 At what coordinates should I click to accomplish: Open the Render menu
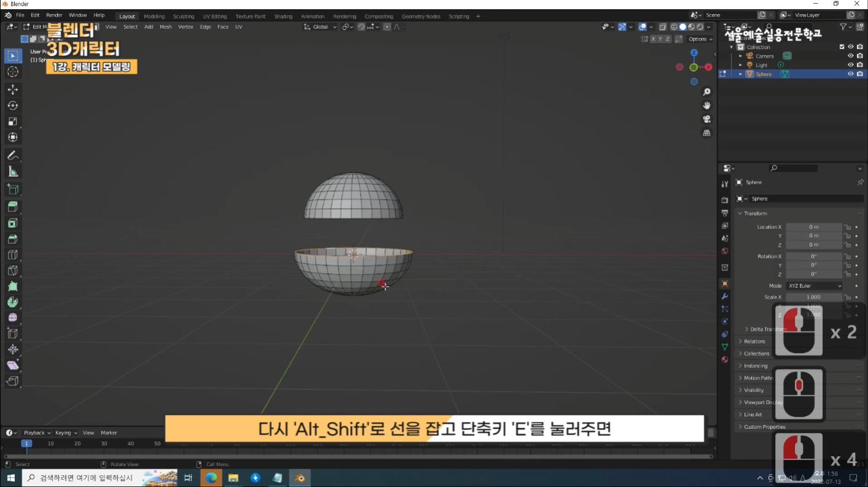(54, 15)
